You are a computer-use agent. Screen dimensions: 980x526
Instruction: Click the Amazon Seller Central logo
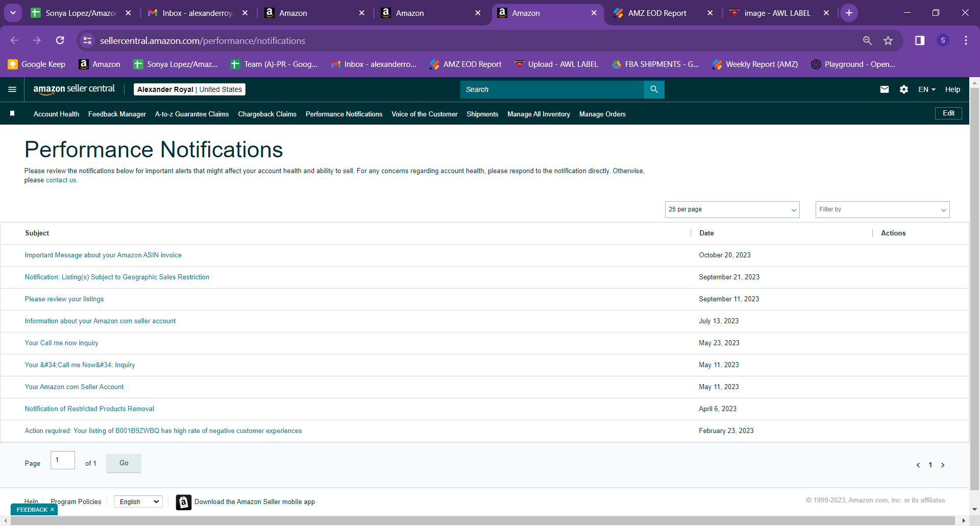pos(74,89)
